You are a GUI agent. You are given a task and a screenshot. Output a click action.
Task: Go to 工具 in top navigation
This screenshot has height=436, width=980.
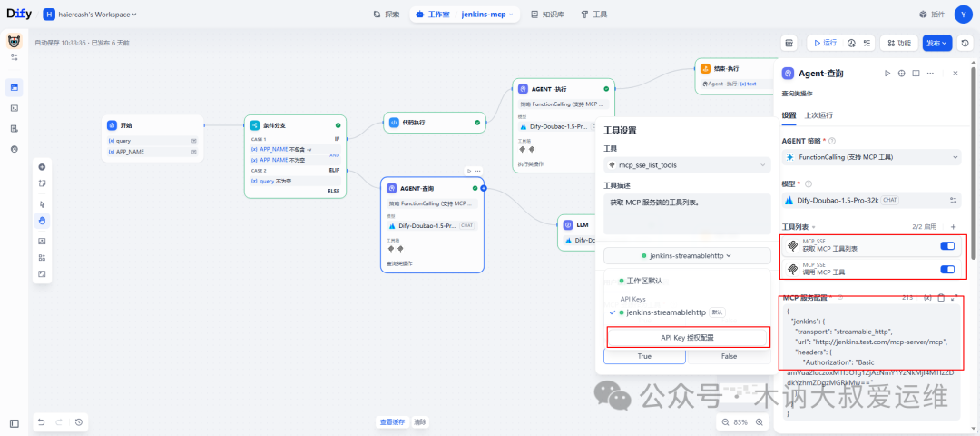(593, 14)
